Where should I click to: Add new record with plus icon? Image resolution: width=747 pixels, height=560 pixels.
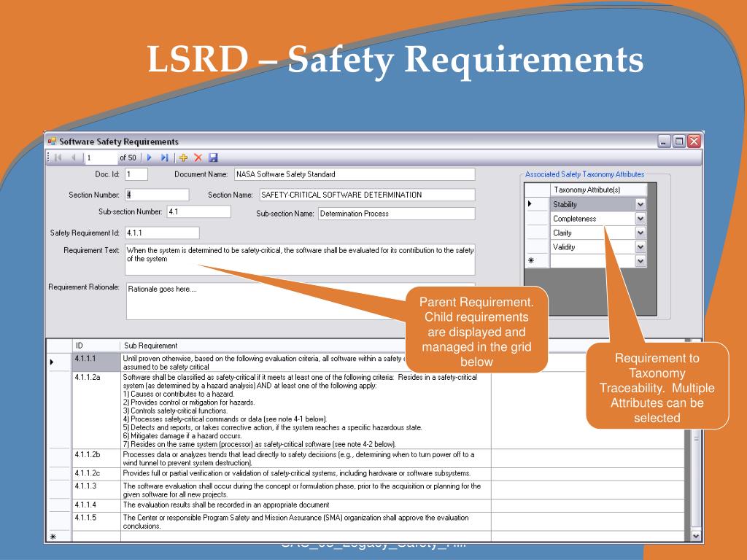(183, 157)
